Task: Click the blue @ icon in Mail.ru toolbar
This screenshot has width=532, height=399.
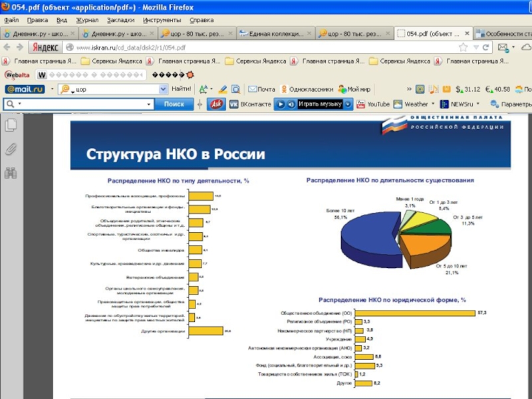Action: point(420,89)
